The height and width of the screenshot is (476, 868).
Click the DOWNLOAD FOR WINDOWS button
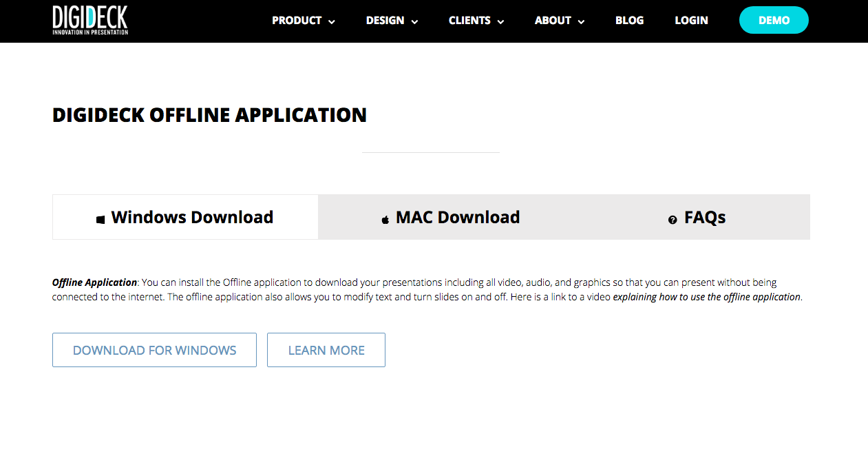pos(154,350)
